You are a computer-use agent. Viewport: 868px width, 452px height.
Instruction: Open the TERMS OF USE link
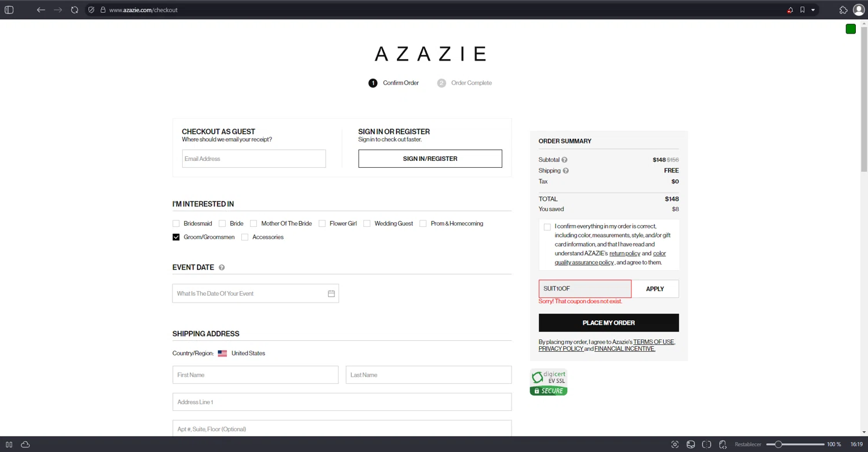tap(653, 342)
